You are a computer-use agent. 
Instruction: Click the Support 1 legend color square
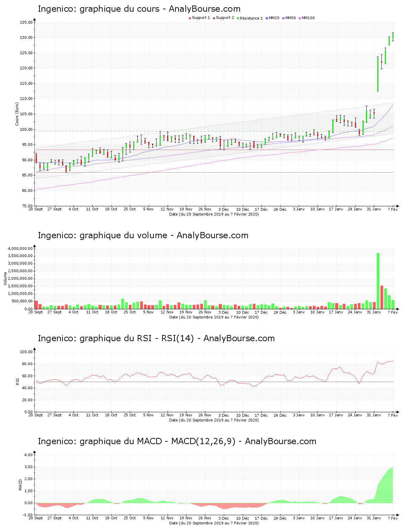coord(190,18)
